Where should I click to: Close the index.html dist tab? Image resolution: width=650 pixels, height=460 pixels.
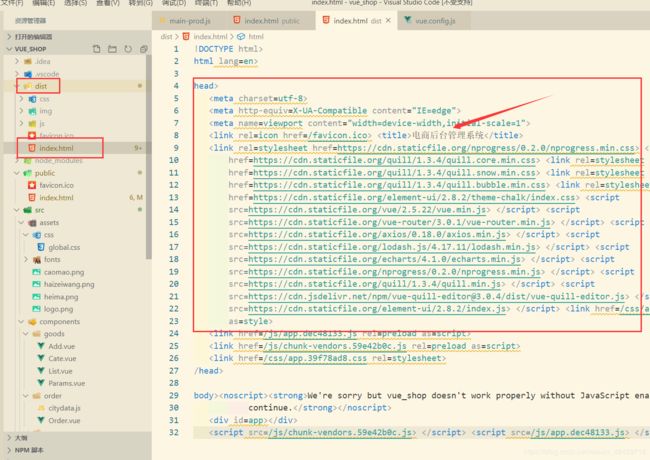point(388,20)
